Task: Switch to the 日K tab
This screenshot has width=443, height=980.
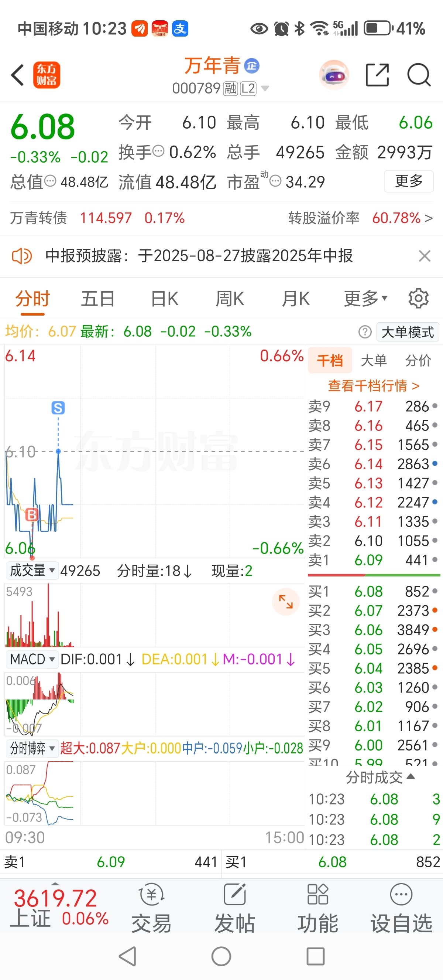Action: point(165,299)
